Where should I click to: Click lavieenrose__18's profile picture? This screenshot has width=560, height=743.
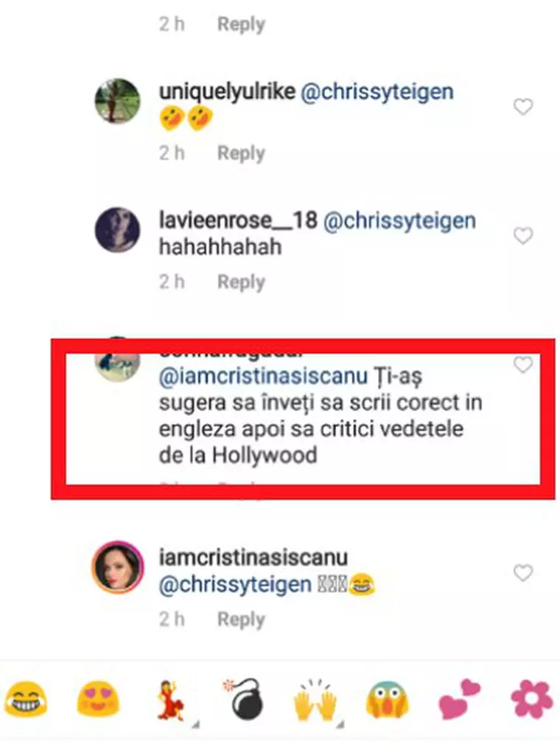click(116, 230)
